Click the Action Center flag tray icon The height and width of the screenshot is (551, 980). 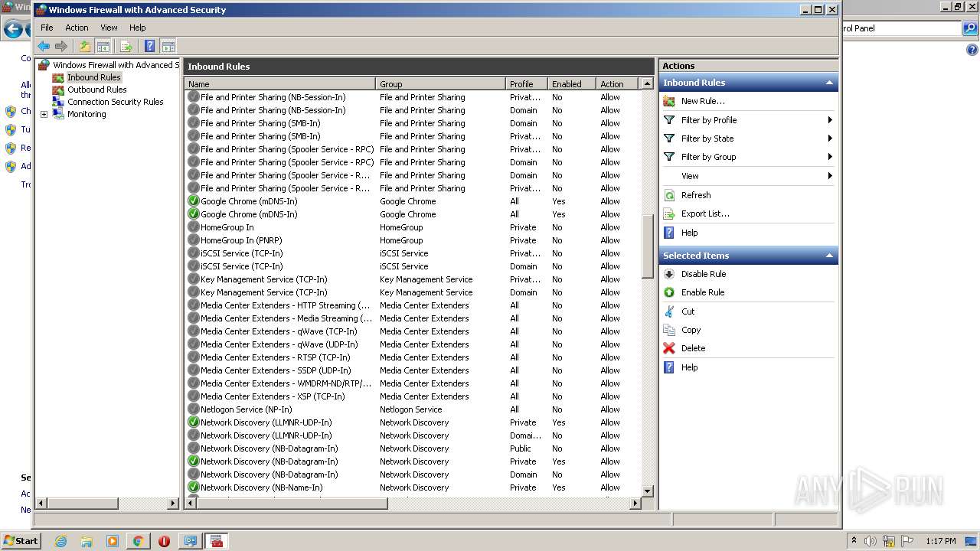pyautogui.click(x=907, y=541)
